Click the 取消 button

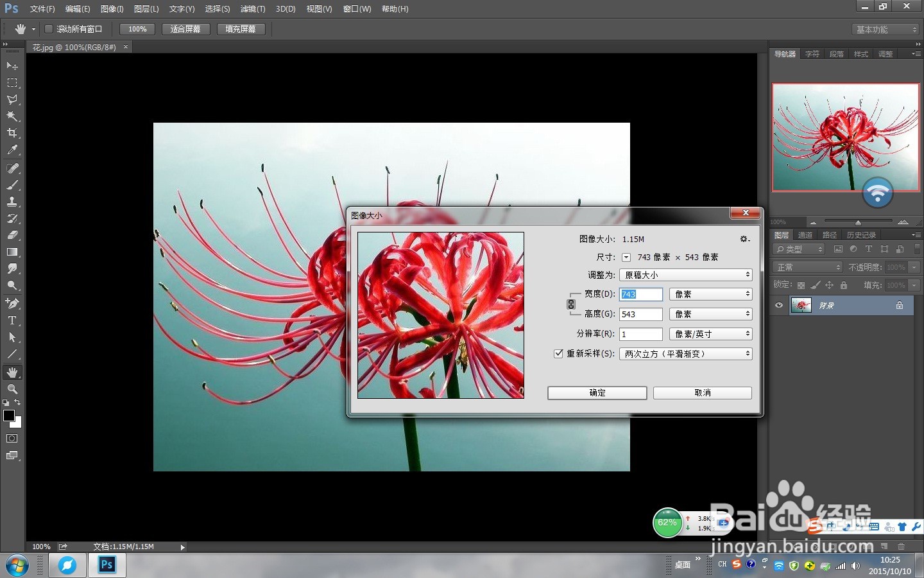coord(703,393)
